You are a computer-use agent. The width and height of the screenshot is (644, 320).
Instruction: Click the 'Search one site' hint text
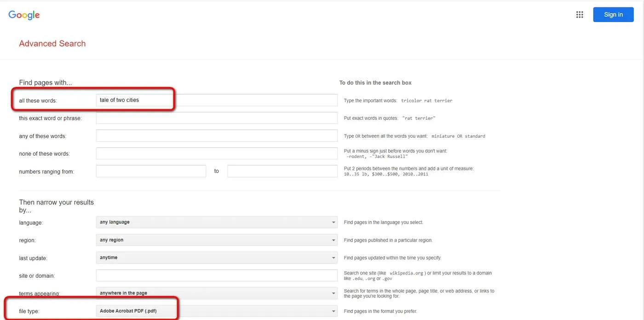[x=418, y=276]
